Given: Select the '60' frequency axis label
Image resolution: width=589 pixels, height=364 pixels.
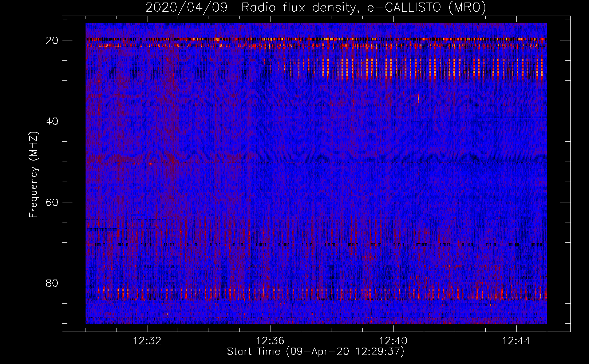Looking at the screenshot, I should (52, 202).
